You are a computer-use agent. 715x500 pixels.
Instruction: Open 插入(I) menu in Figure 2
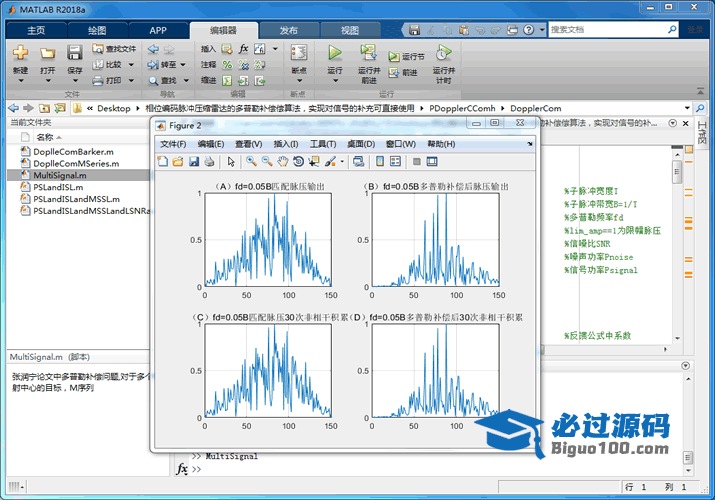point(286,144)
